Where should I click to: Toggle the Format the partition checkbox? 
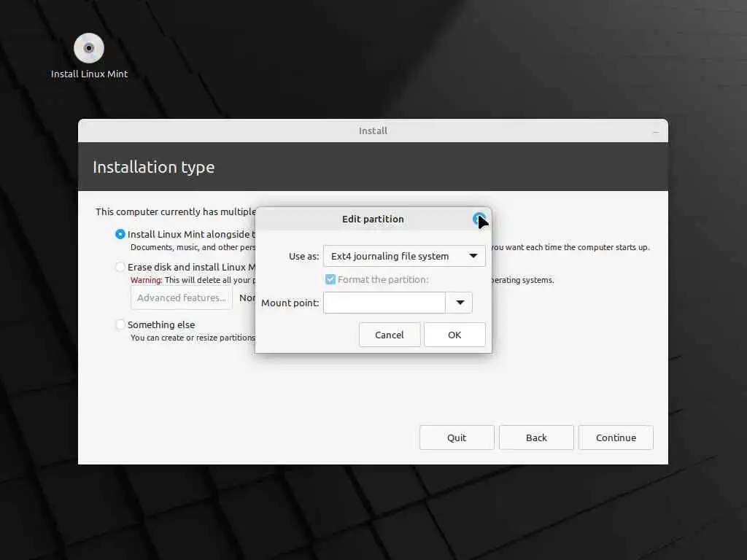point(330,279)
